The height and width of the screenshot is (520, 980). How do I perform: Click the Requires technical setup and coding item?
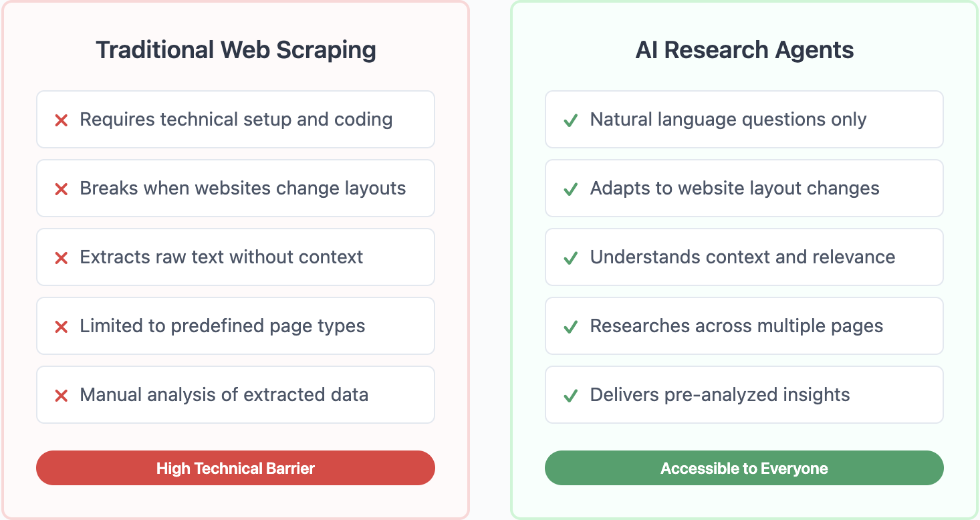pyautogui.click(x=235, y=120)
